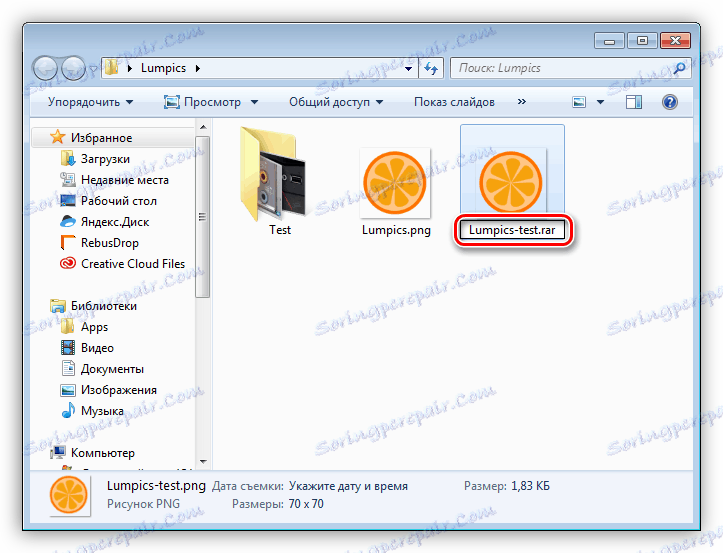This screenshot has width=723, height=553.
Task: Click the details pane preview orange thumbnail
Action: click(69, 495)
